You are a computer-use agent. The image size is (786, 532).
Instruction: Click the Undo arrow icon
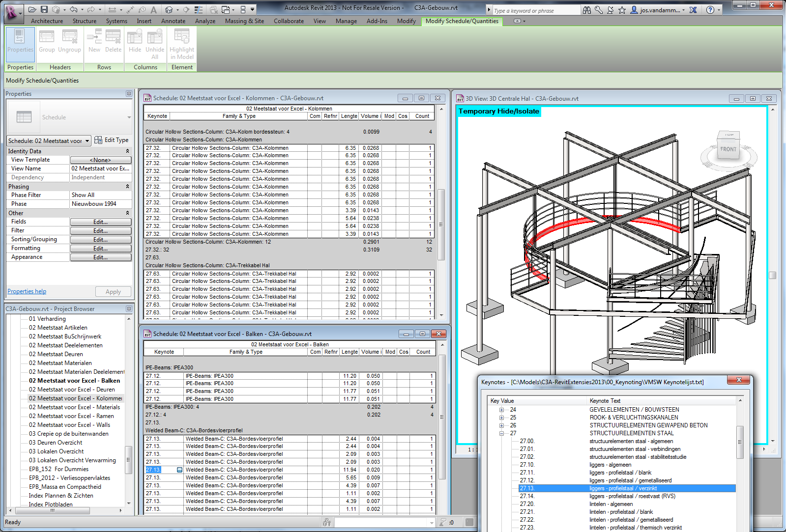click(73, 9)
